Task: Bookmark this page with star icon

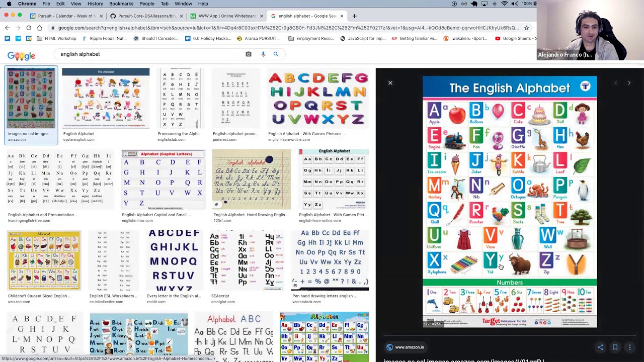Action: click(526, 28)
